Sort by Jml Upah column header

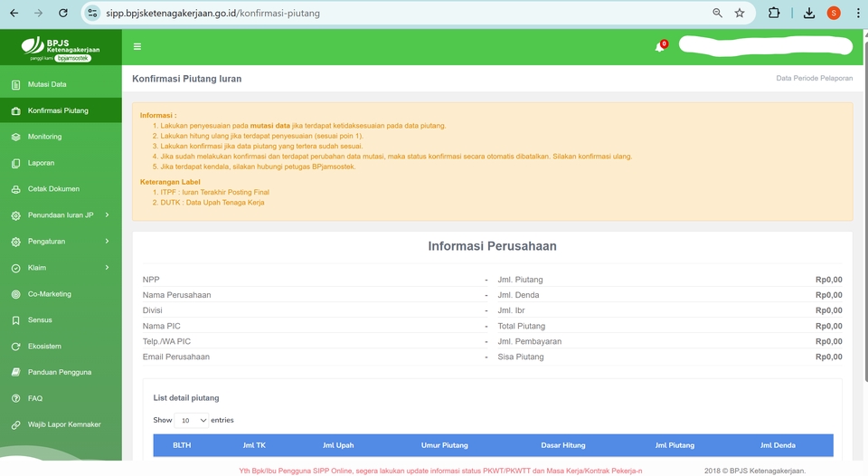tap(338, 445)
